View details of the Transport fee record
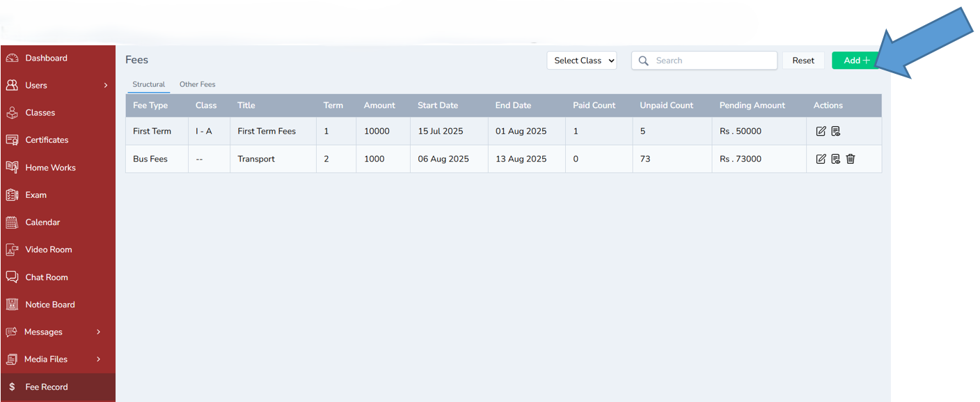The width and height of the screenshot is (980, 402). pos(835,159)
